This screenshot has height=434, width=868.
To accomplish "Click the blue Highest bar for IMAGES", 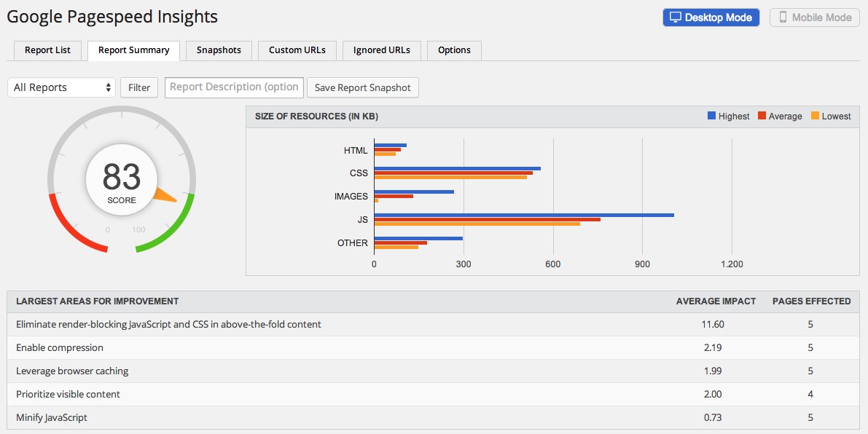I will (414, 192).
